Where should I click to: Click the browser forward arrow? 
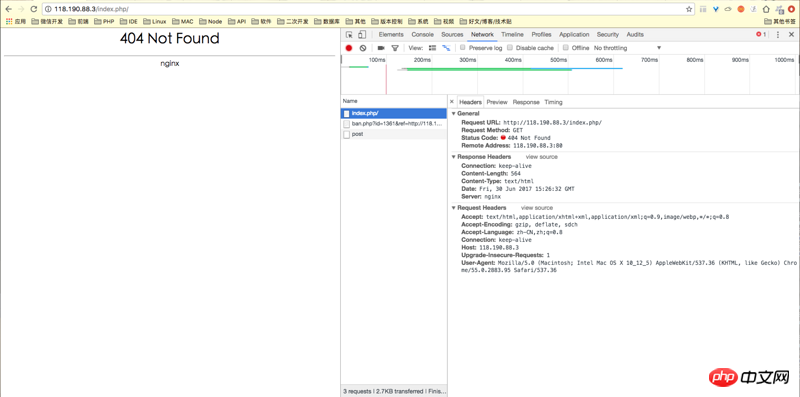coord(21,9)
